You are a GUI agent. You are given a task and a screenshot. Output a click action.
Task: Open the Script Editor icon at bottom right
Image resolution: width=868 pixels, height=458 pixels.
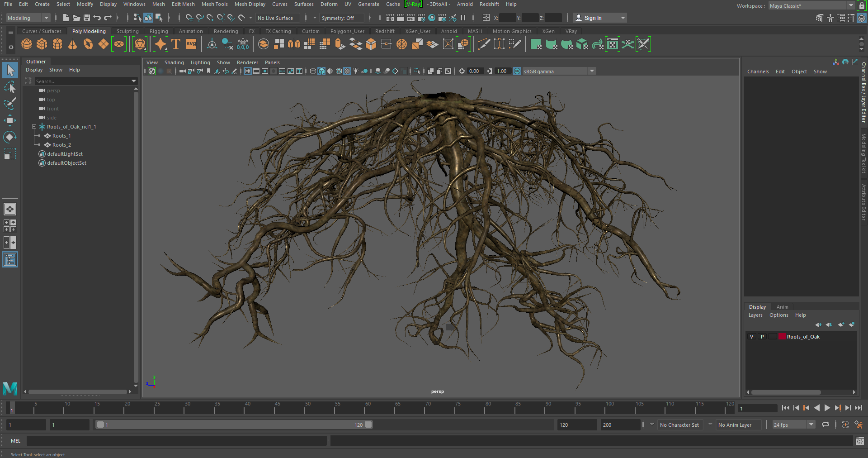click(x=860, y=441)
